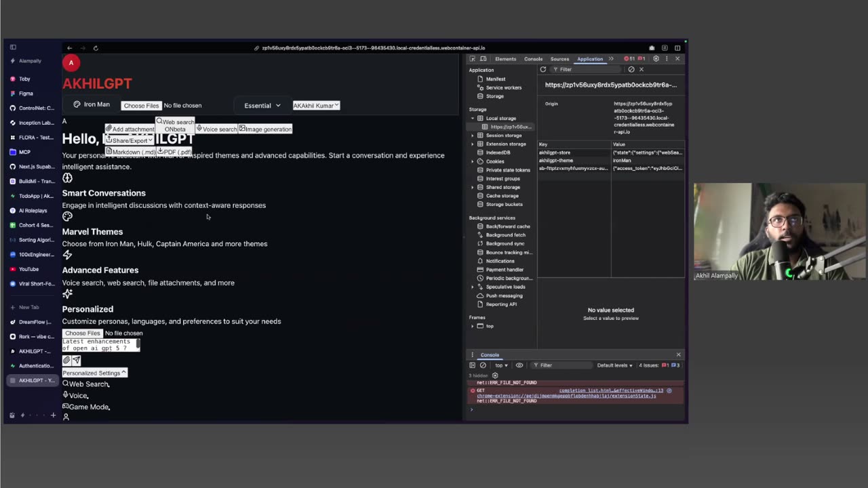The image size is (868, 488).
Task: Open the AI Roleplays sidebar tab
Action: (32, 211)
